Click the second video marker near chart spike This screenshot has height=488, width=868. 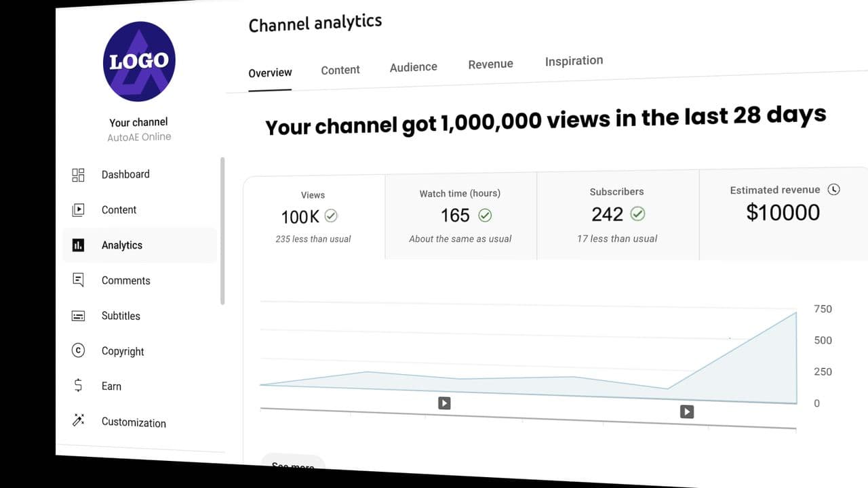coord(687,411)
